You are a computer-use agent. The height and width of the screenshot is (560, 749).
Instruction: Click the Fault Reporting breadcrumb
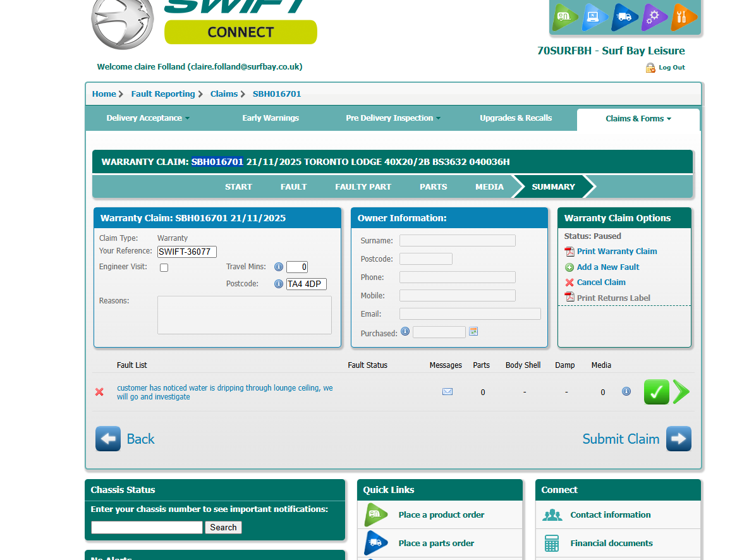coord(163,94)
